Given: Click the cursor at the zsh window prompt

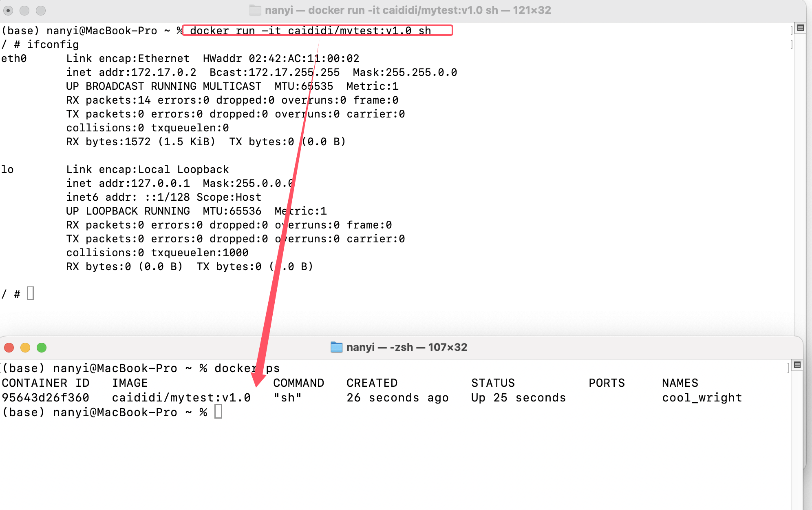Looking at the screenshot, I should tap(218, 411).
